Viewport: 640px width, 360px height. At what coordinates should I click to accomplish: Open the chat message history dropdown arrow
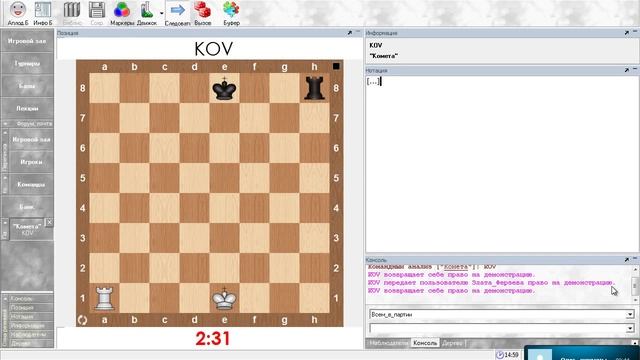(x=630, y=328)
